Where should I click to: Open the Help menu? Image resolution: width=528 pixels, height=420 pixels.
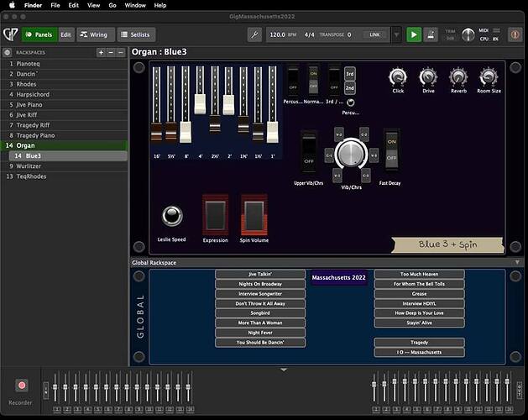(x=160, y=5)
